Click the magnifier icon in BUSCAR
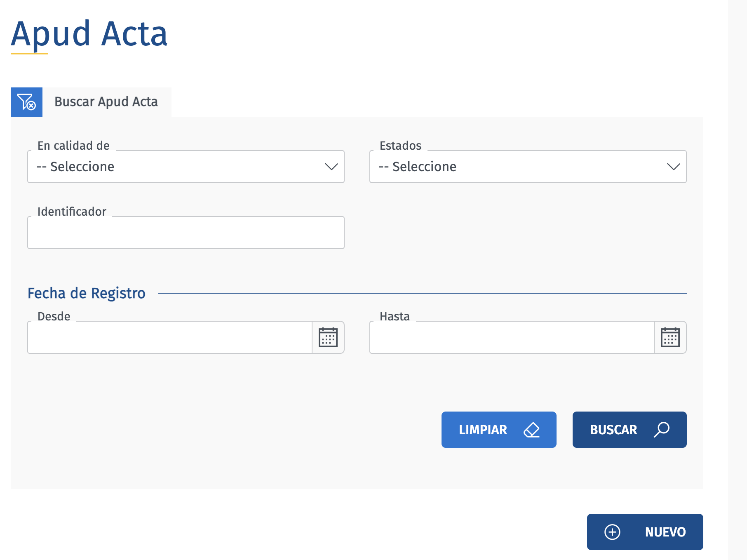The height and width of the screenshot is (560, 747). (x=662, y=430)
